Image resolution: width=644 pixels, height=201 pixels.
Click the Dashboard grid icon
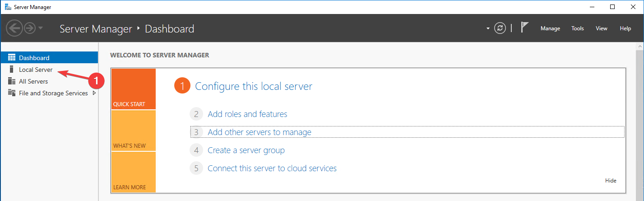pos(12,58)
